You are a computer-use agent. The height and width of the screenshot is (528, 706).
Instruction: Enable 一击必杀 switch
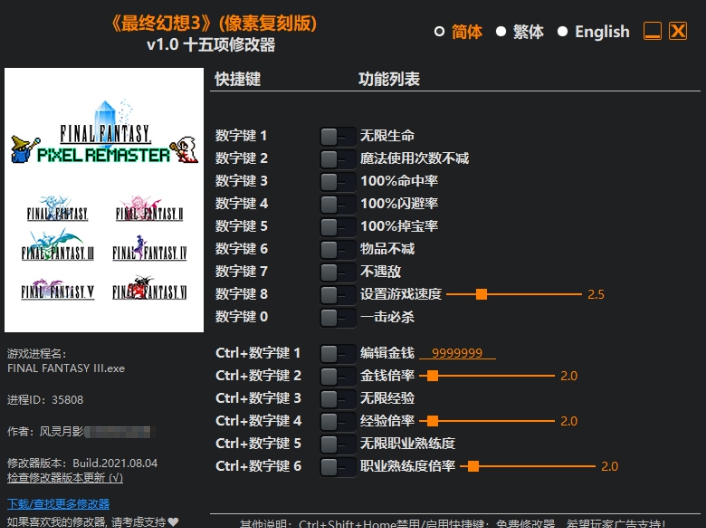(338, 317)
